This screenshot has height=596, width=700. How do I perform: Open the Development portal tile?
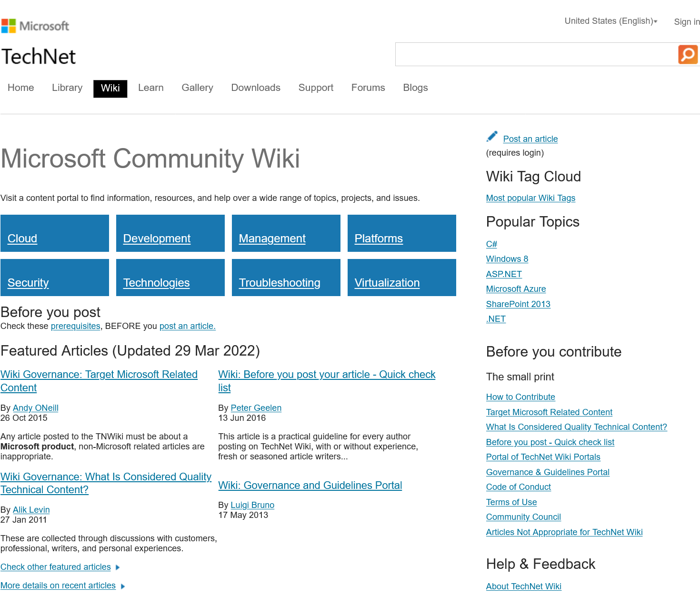coord(170,233)
